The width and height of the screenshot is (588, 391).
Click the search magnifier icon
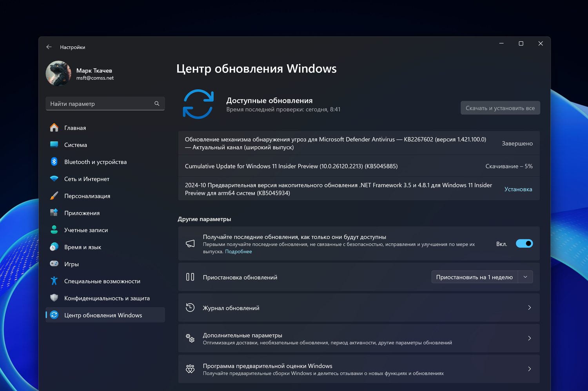[157, 104]
